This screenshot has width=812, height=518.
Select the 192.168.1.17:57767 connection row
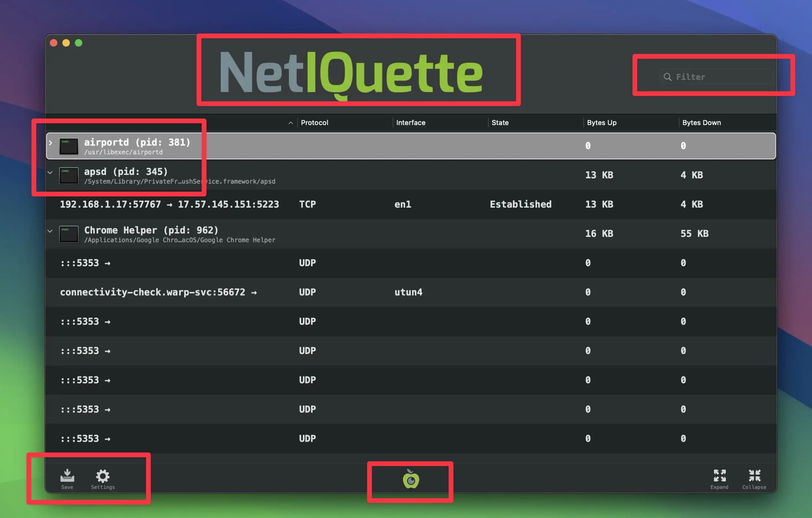[x=411, y=204]
